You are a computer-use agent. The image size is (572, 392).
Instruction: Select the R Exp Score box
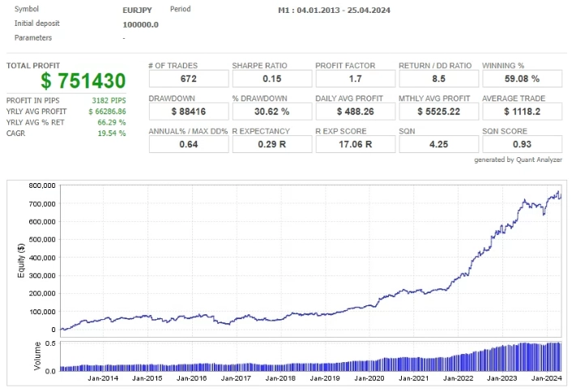(x=355, y=144)
